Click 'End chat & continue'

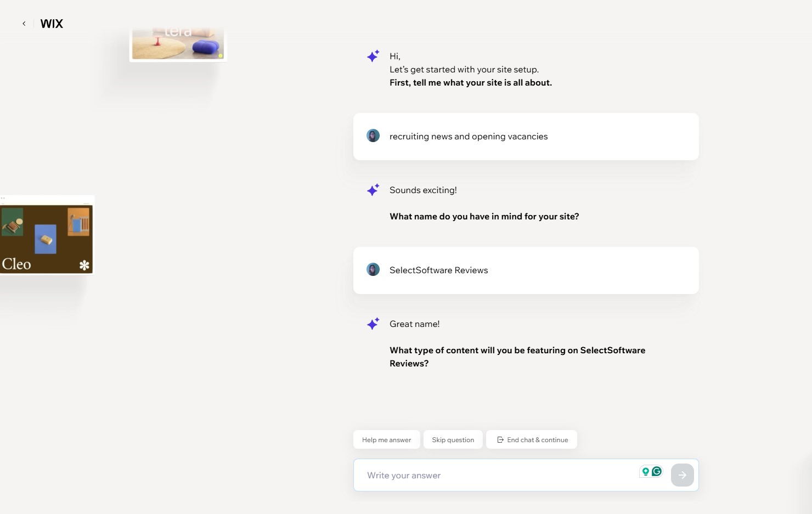(531, 439)
